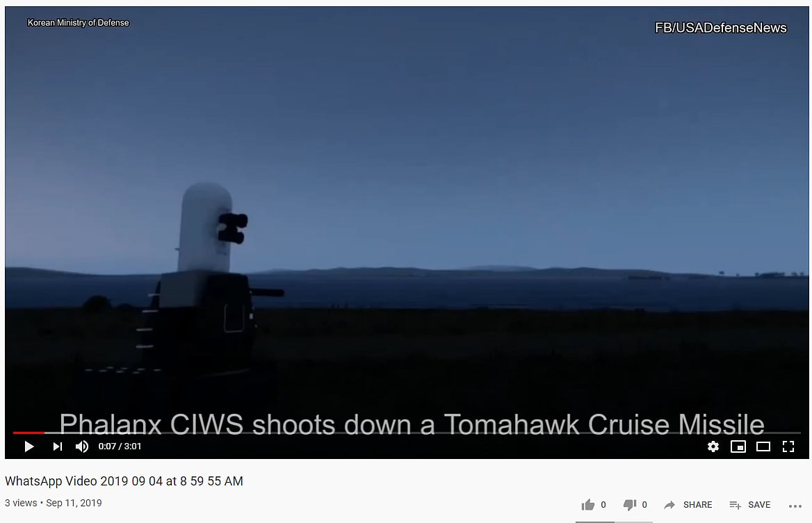Play the video
Screen dimensions: 812x523
point(29,446)
